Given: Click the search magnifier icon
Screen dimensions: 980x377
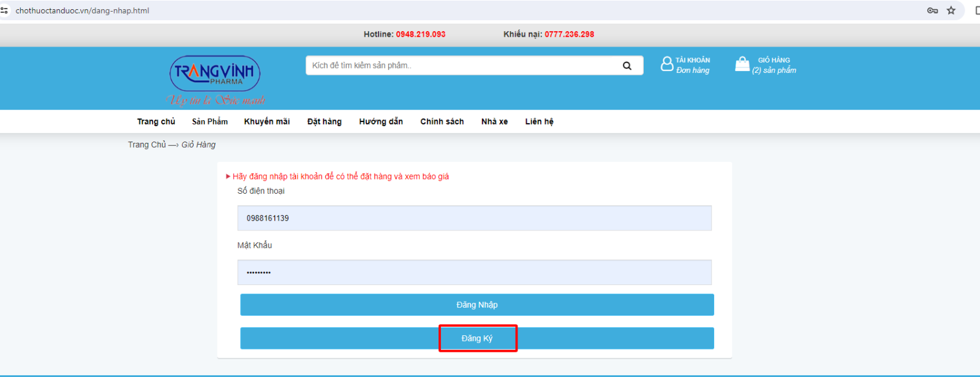Looking at the screenshot, I should (627, 66).
